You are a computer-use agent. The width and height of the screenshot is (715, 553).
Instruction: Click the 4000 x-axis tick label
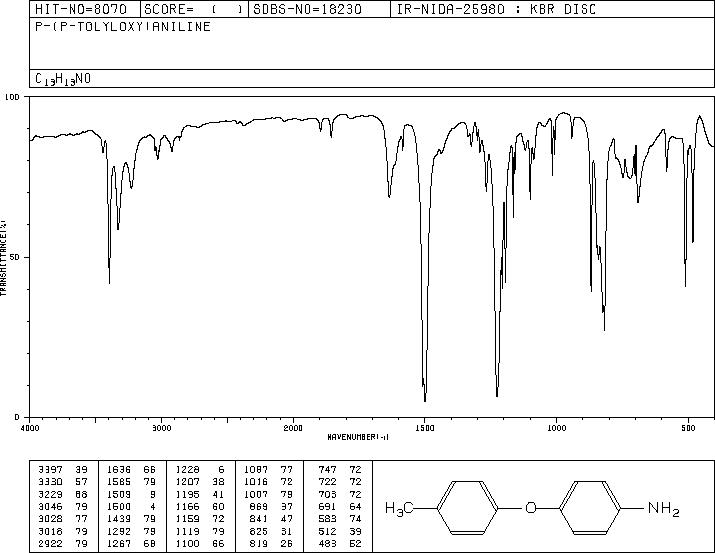(x=30, y=428)
